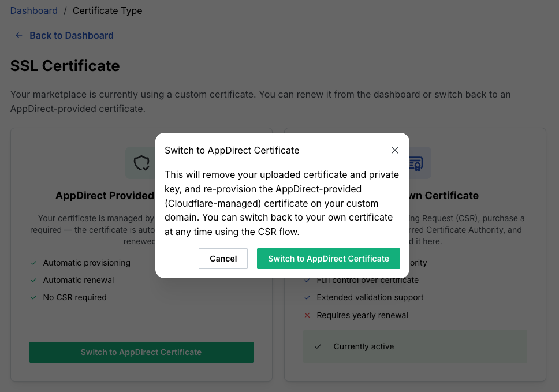Screen dimensions: 559x392
Task: Click the checkmark icon beside Automatic provisioning
Action: pos(34,263)
